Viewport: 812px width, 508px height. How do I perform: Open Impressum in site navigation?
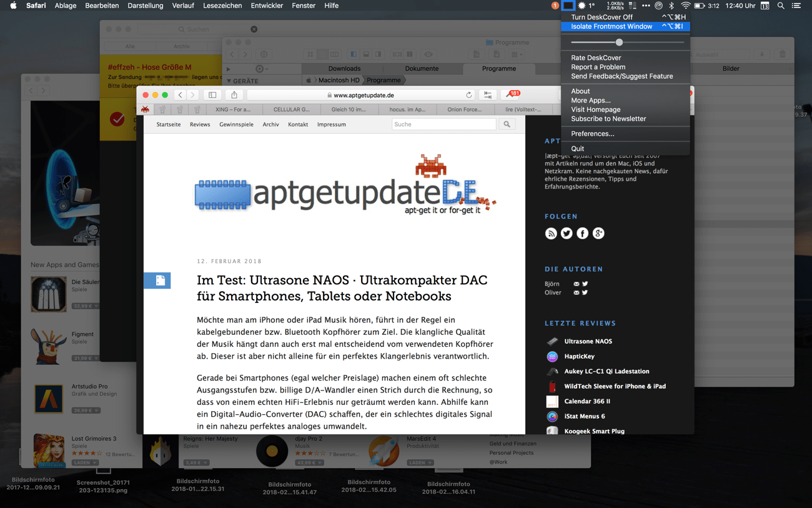coord(331,124)
